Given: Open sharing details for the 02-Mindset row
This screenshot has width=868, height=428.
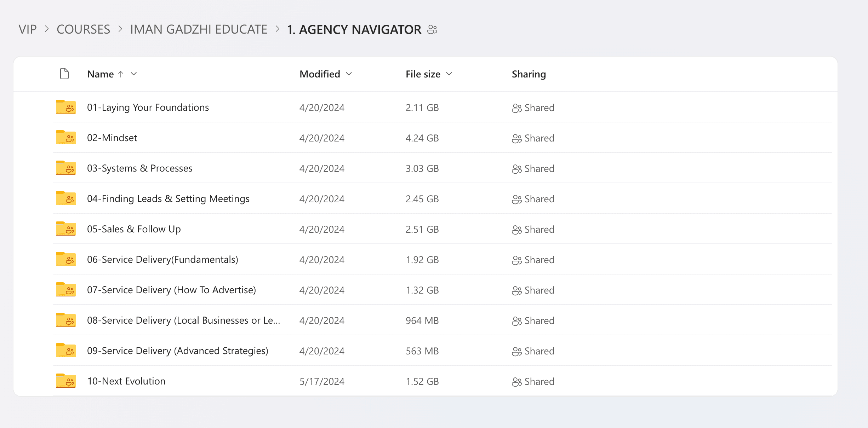Looking at the screenshot, I should pos(533,138).
